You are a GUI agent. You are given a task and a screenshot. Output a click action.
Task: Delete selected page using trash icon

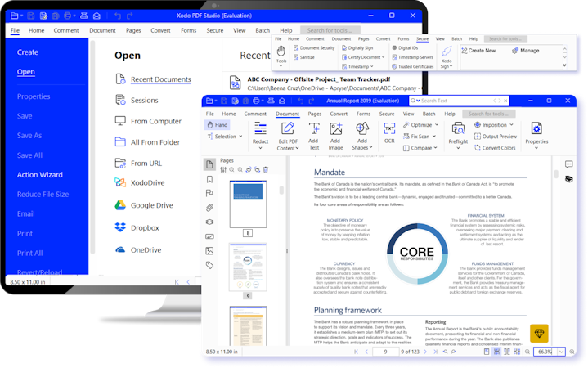point(266,169)
